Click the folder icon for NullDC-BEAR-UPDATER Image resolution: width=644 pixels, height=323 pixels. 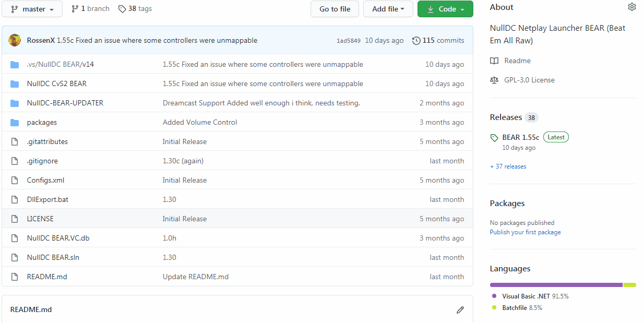[x=15, y=103]
